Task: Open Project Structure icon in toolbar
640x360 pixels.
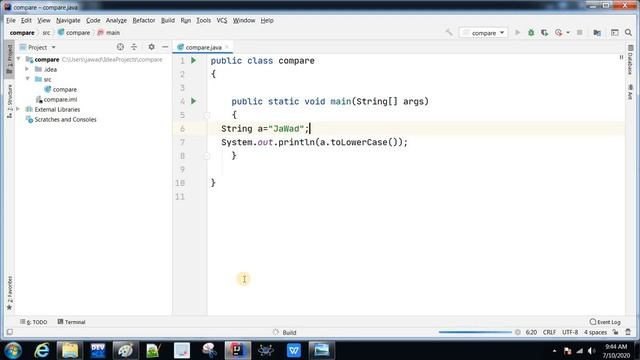Action: [x=597, y=32]
